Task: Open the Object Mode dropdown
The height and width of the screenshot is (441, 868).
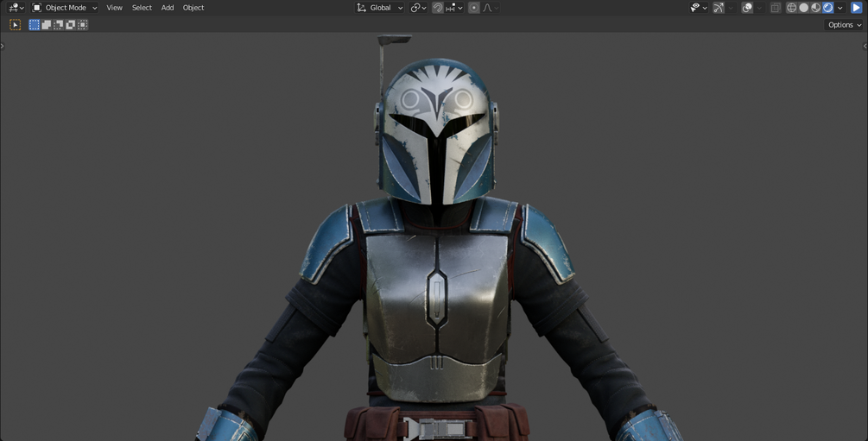Action: pyautogui.click(x=65, y=8)
